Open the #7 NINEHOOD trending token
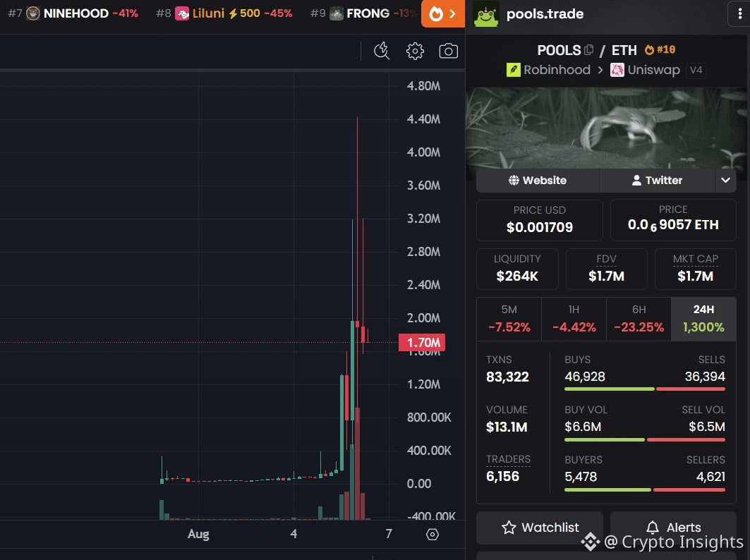The image size is (750, 560). (x=73, y=13)
